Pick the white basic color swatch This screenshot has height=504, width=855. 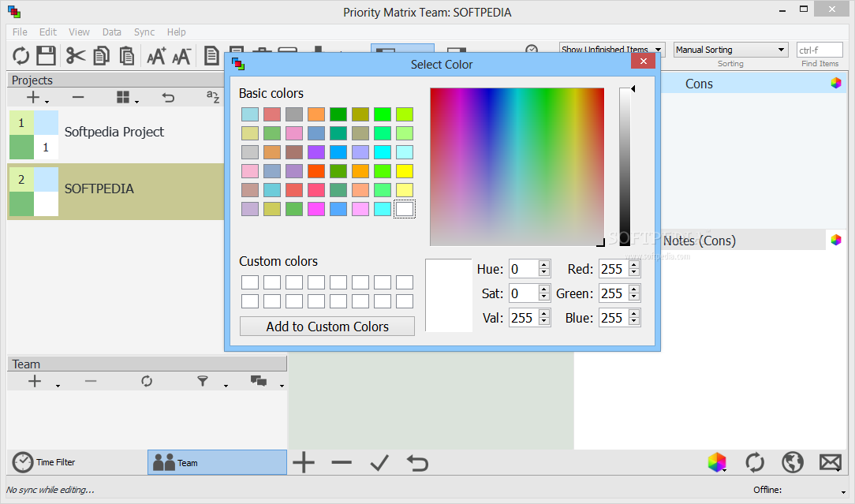[405, 209]
